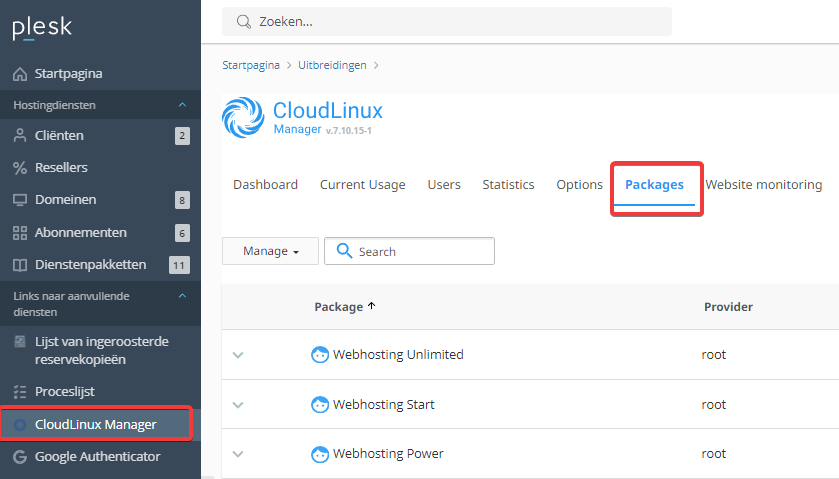Select the Resellers percent icon
Viewport: 839px width, 479px height.
[x=20, y=168]
